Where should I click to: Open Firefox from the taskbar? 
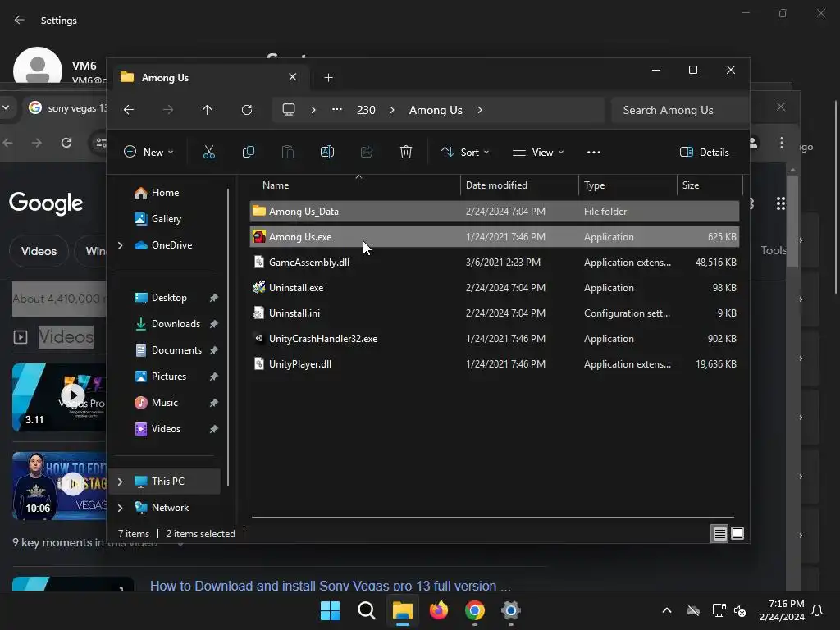point(439,610)
